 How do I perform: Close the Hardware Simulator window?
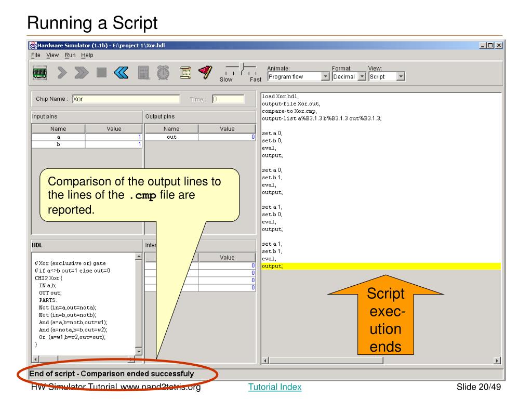tap(499, 45)
